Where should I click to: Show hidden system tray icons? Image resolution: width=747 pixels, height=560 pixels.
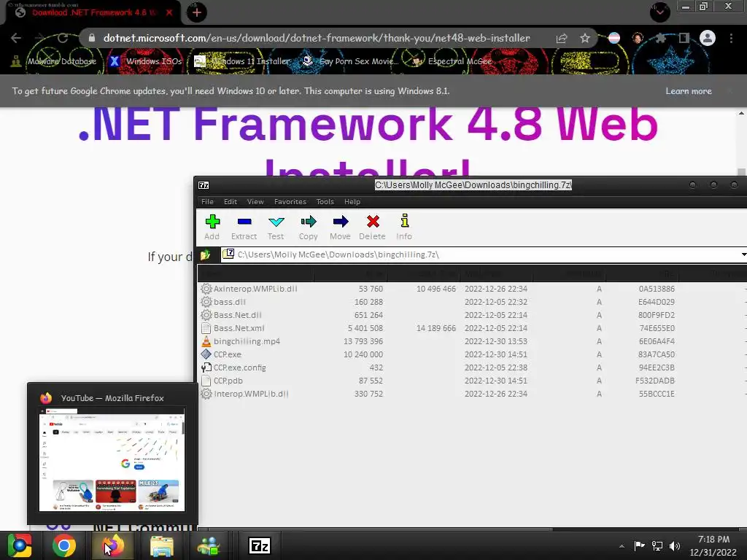point(622,546)
